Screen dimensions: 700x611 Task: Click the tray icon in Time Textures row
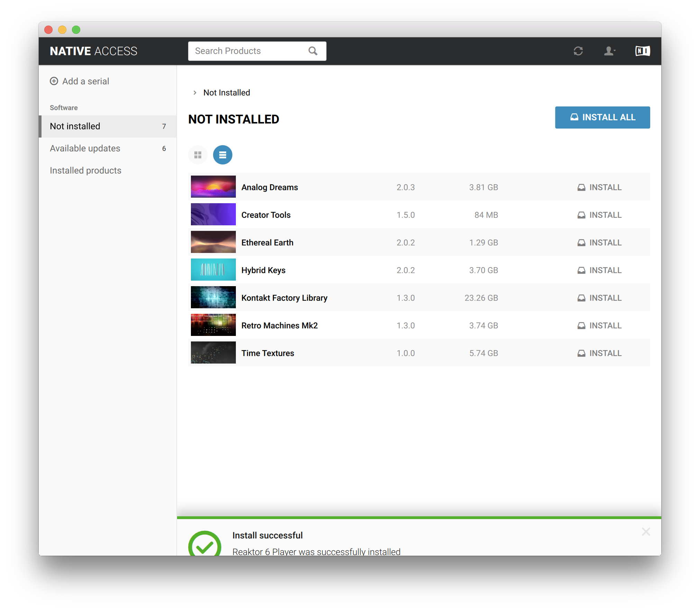tap(581, 353)
